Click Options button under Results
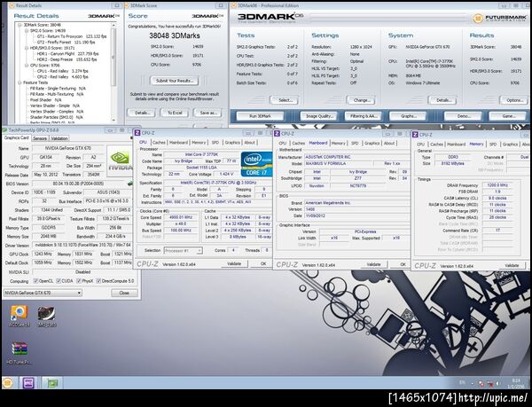532x407 pixels. [513, 100]
